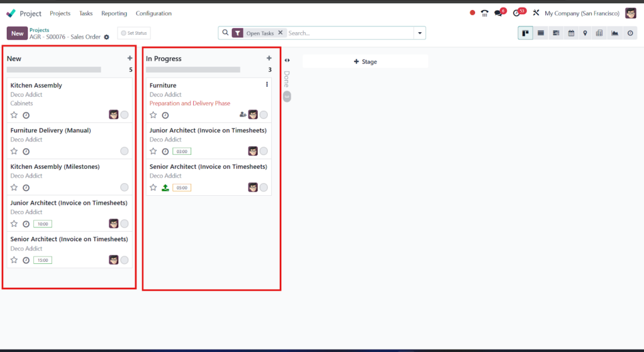Open the Activity view clock icon
The image size is (644, 352).
pos(630,33)
